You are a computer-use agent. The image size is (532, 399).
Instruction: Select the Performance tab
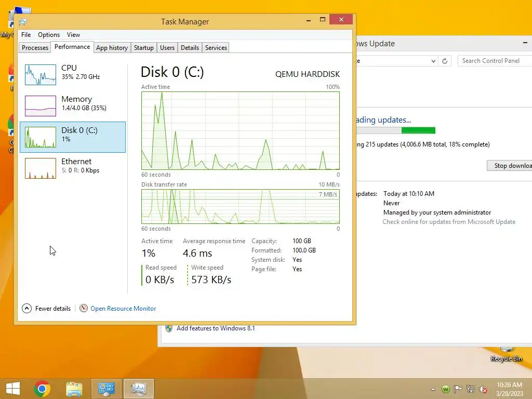tap(72, 47)
